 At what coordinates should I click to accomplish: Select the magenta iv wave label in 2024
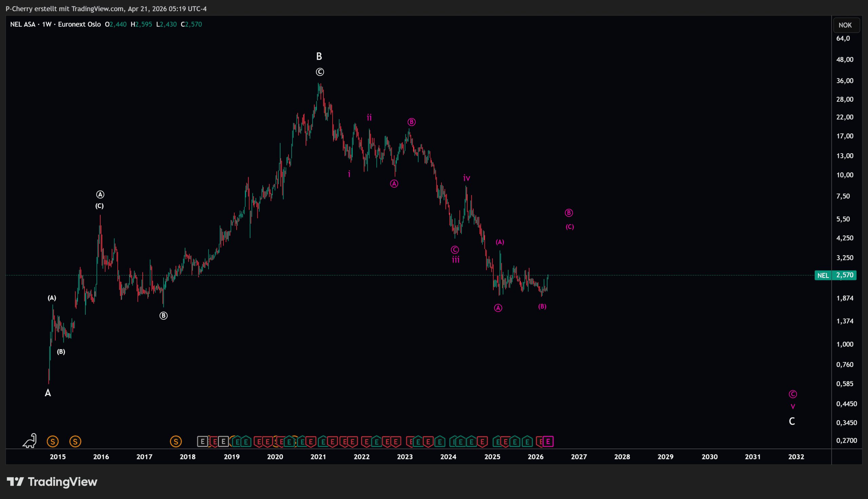[x=467, y=178]
